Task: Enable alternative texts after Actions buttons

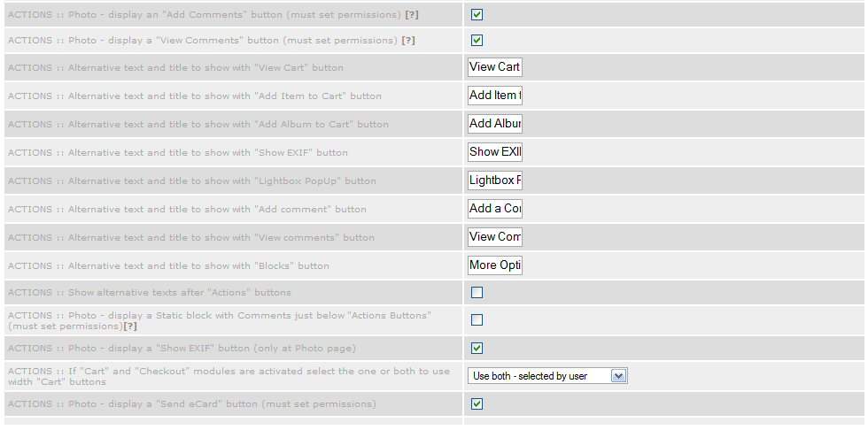Action: [477, 292]
